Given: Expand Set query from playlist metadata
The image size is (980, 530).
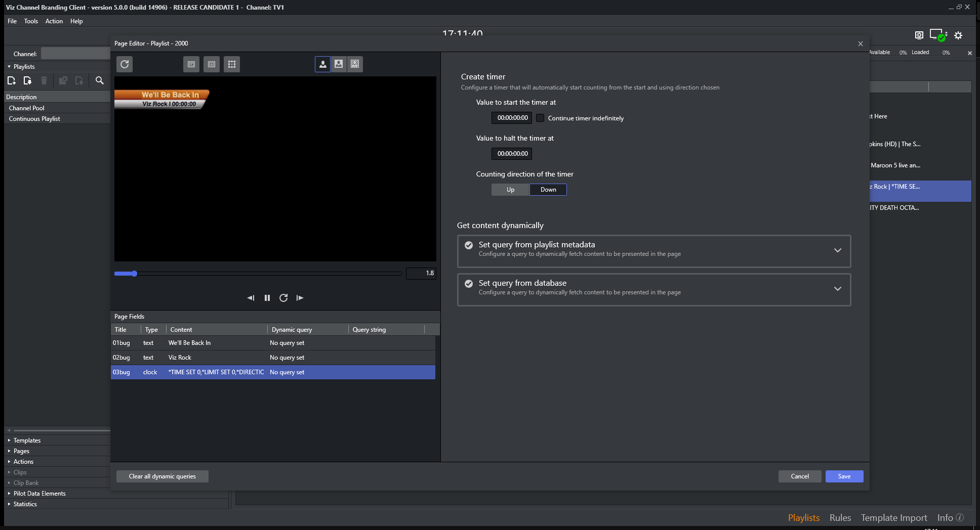Looking at the screenshot, I should coord(837,250).
